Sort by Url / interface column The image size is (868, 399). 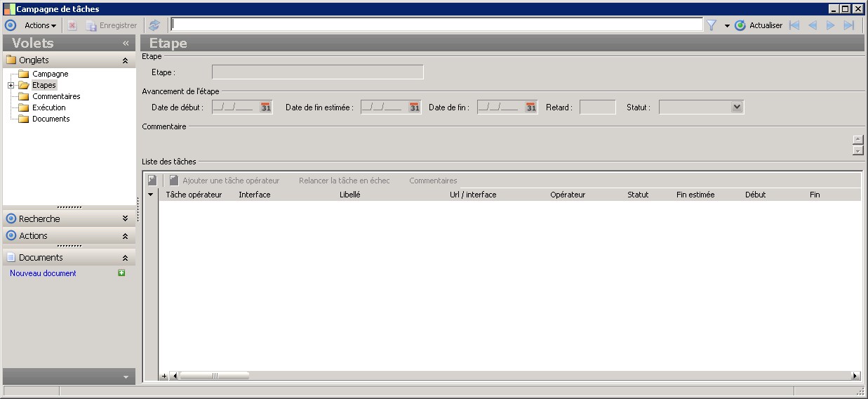(473, 195)
